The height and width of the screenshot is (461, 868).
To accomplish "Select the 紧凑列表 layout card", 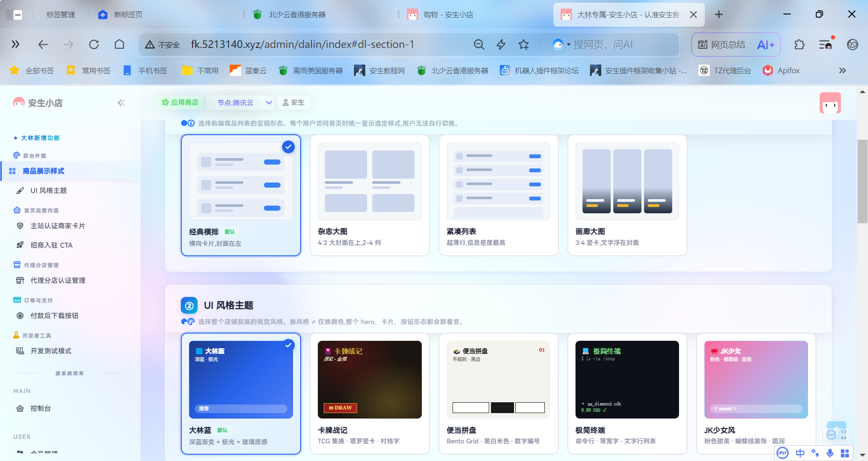I will click(x=499, y=195).
